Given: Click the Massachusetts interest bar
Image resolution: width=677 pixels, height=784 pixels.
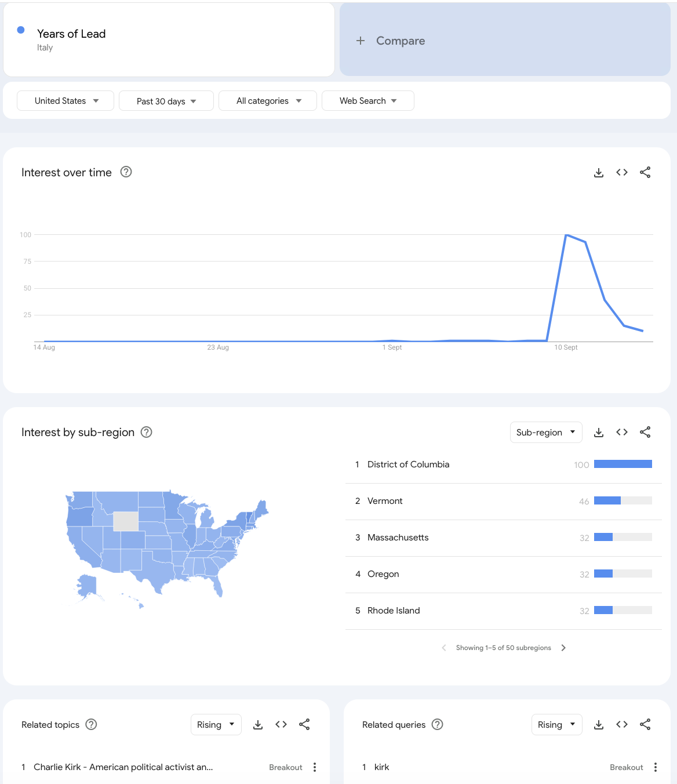Looking at the screenshot, I should [x=623, y=537].
